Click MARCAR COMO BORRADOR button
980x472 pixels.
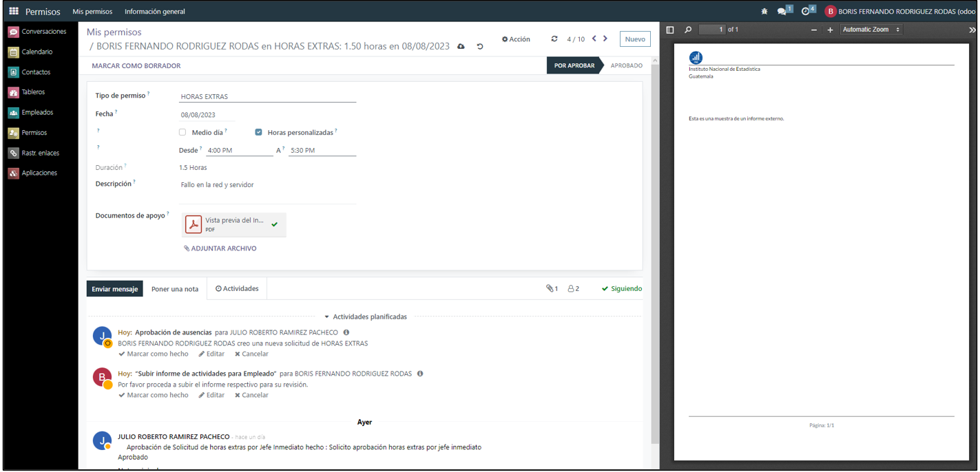[x=136, y=66]
